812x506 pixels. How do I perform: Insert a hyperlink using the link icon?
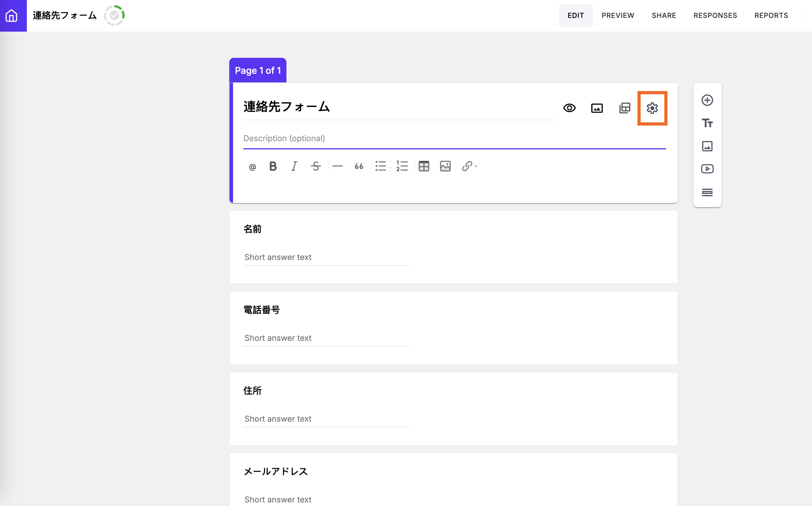tap(467, 166)
